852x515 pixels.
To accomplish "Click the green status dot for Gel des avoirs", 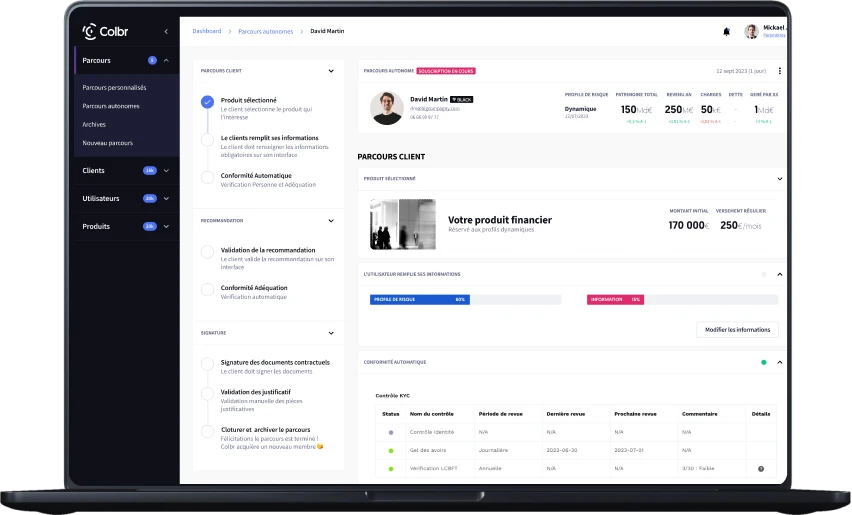I will point(391,450).
